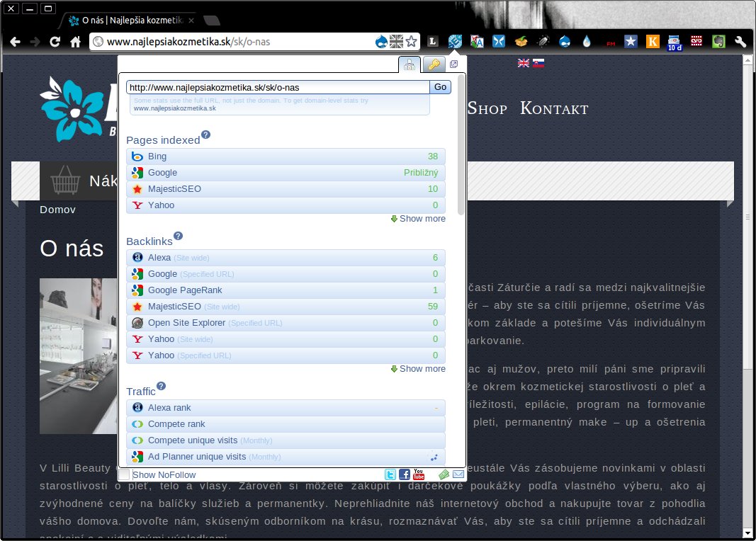Screen dimensions: 756x541
Task: Open the Drupal drop extension in the toolbar
Action: pyautogui.click(x=565, y=42)
